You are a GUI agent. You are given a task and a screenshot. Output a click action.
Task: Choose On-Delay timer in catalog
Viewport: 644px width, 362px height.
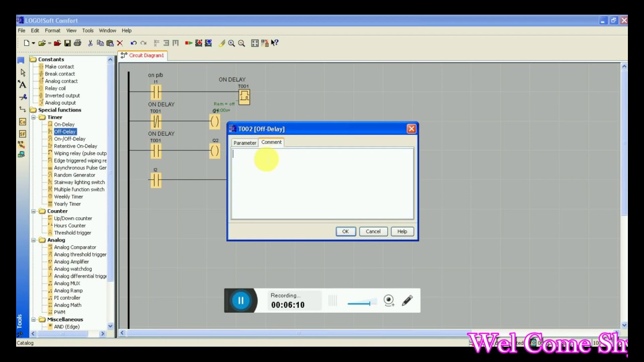pyautogui.click(x=64, y=124)
